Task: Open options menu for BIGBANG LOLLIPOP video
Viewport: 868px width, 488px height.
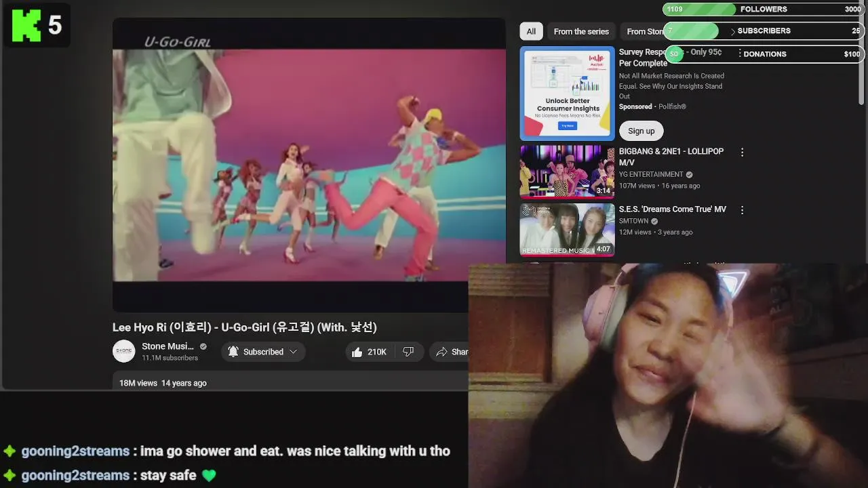Action: (742, 152)
